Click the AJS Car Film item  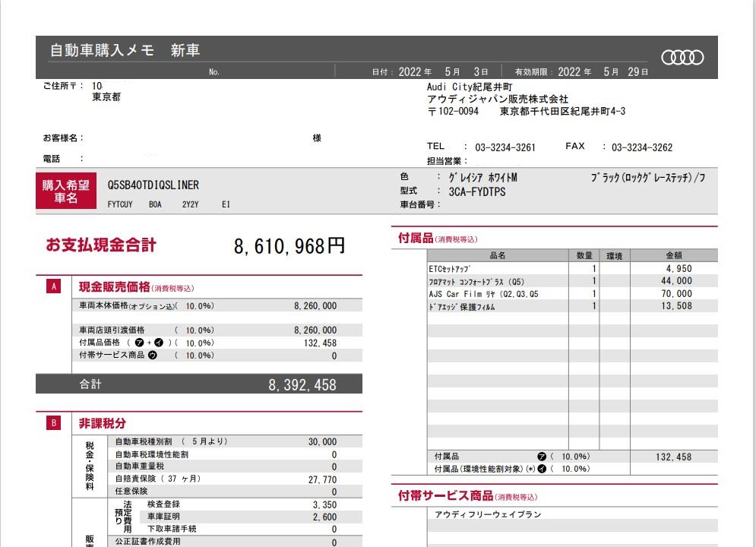point(483,294)
